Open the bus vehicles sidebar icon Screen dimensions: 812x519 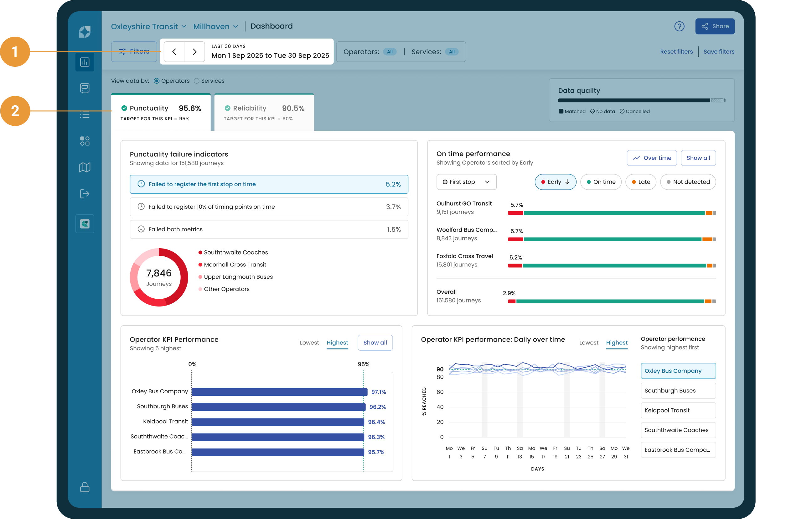pyautogui.click(x=85, y=88)
